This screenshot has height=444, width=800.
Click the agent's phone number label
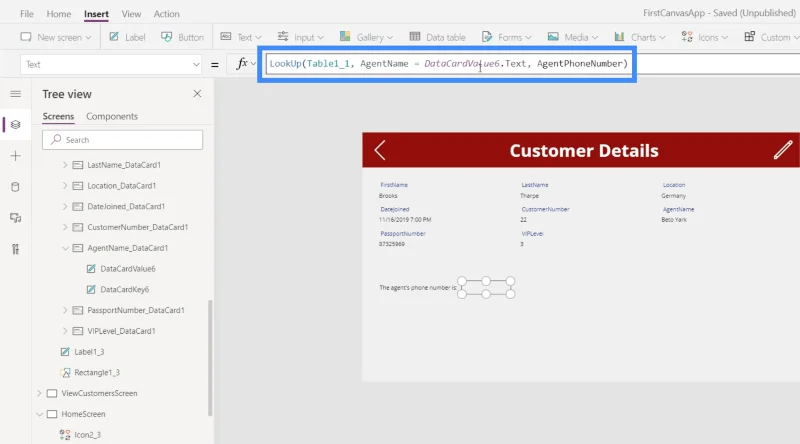[x=418, y=288]
